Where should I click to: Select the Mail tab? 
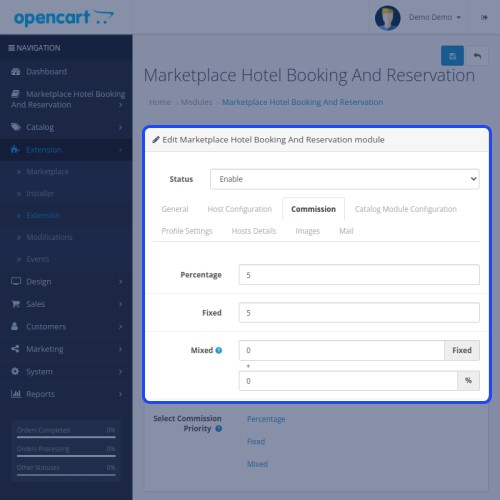[x=346, y=231]
